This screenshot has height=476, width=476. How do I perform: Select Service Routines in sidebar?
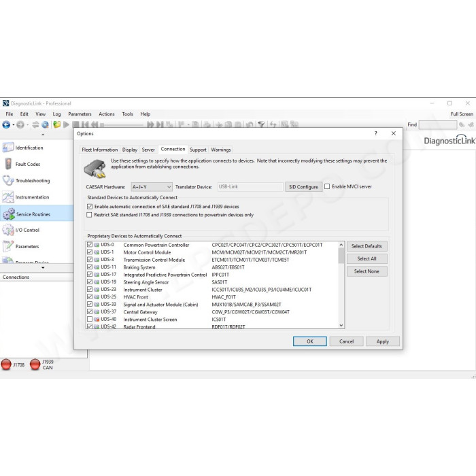click(37, 214)
